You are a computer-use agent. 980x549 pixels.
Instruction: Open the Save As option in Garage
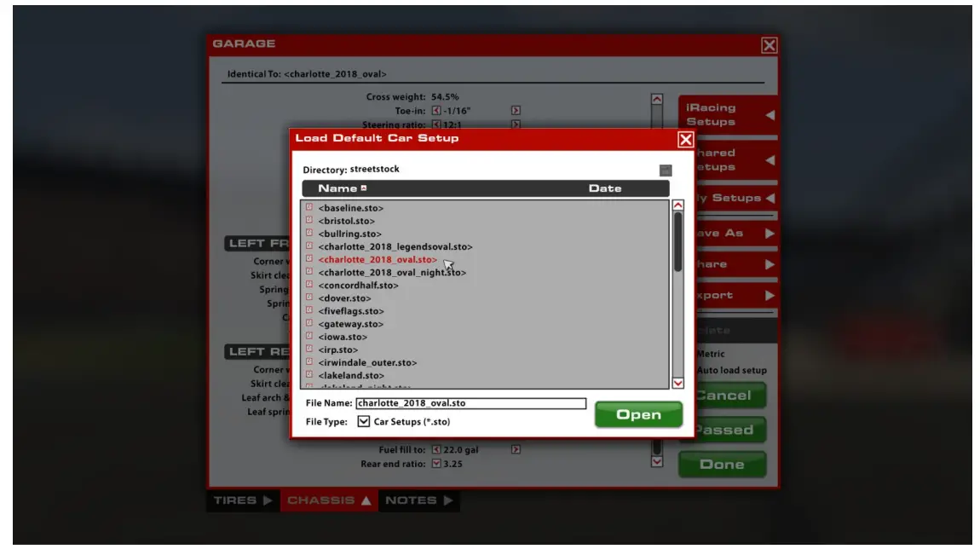tap(736, 234)
